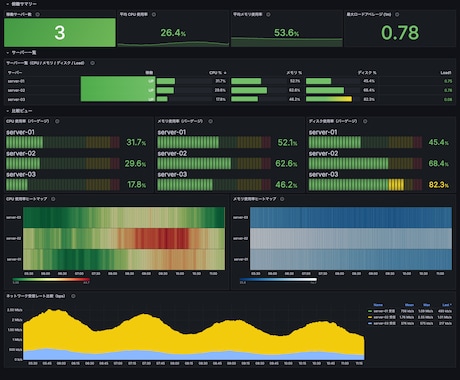
Task: Click the yellow-tipped server-03 disk bar in the table
Action: click(x=329, y=99)
